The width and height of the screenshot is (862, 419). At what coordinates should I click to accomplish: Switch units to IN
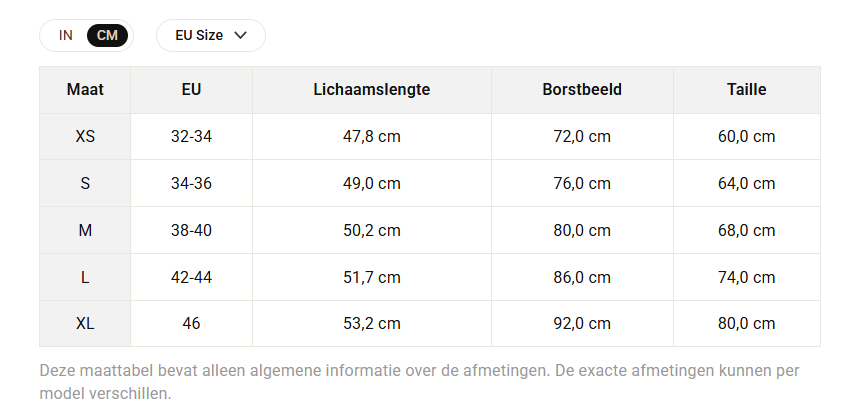65,35
